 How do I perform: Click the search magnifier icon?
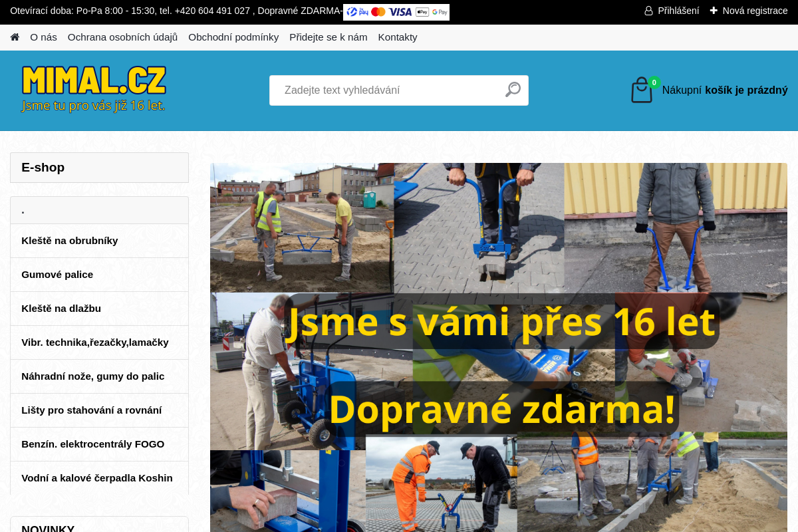512,90
